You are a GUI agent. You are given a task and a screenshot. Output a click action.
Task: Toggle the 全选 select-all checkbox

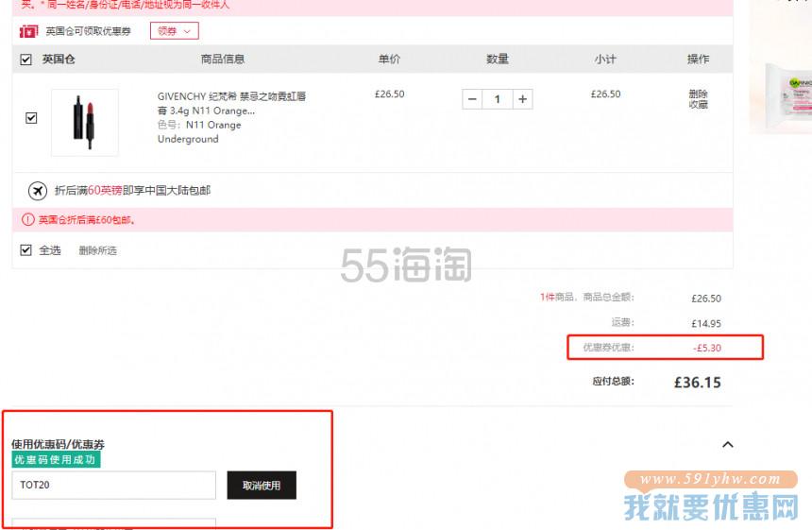(25, 250)
